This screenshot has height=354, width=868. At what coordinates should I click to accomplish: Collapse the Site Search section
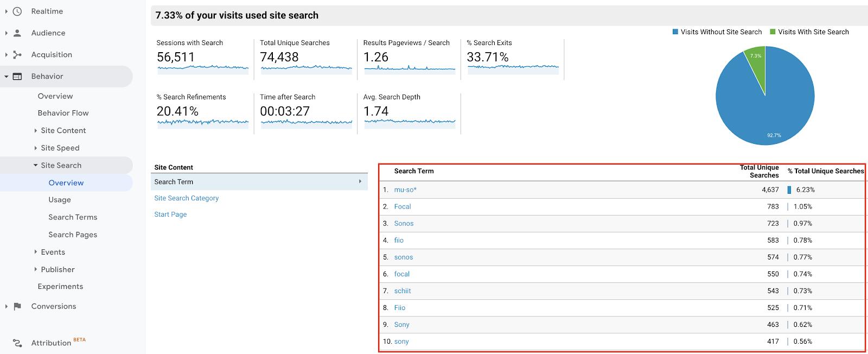[36, 166]
